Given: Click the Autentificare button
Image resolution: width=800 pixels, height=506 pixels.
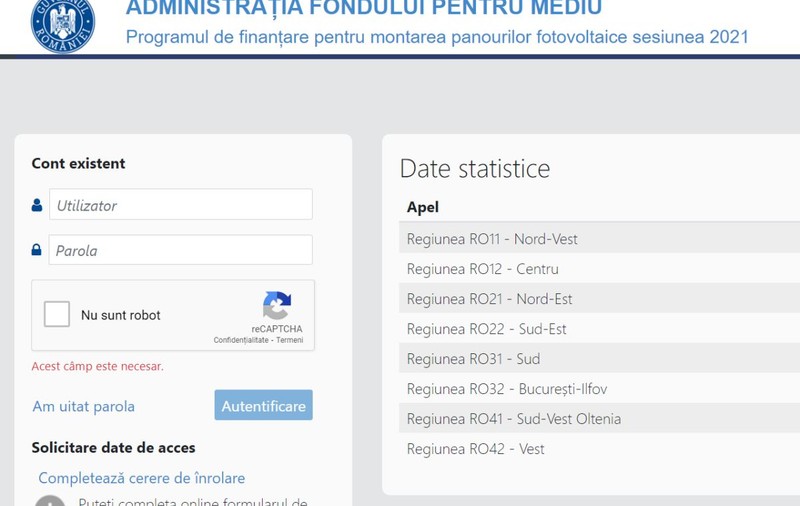Looking at the screenshot, I should (x=263, y=406).
